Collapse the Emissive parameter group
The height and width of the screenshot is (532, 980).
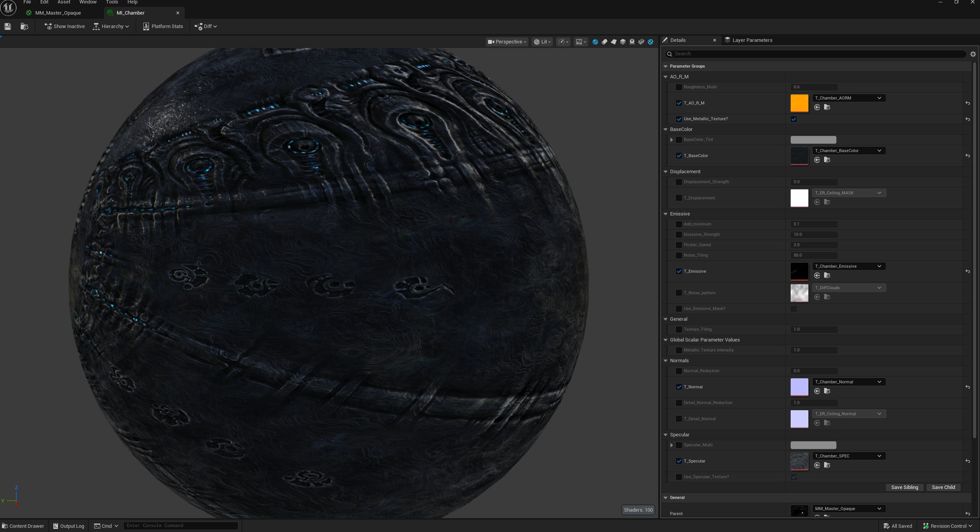(665, 214)
